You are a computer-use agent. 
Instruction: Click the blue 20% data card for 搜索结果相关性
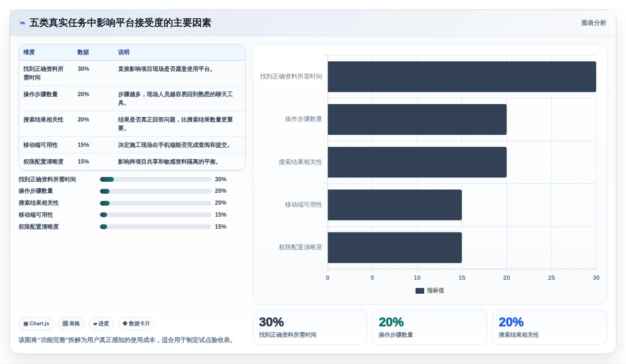coord(549,327)
